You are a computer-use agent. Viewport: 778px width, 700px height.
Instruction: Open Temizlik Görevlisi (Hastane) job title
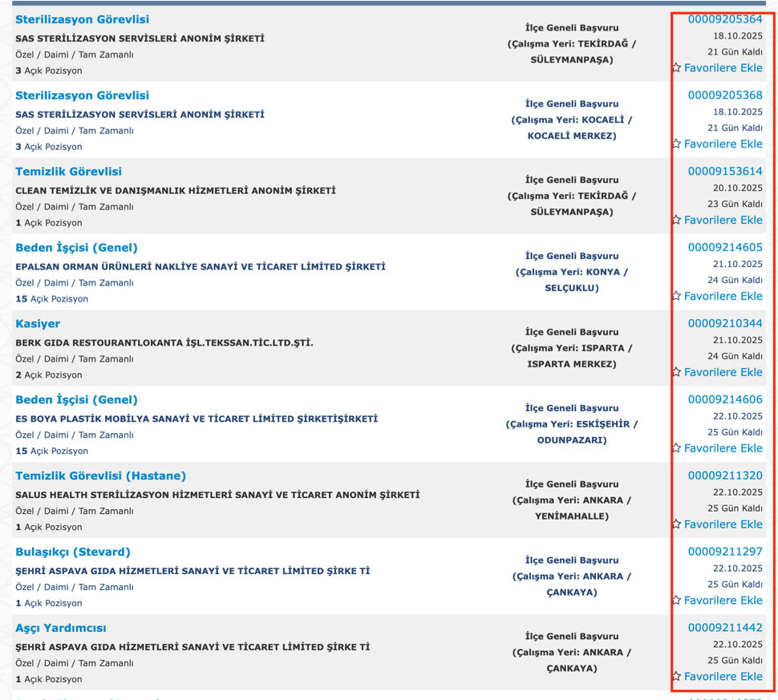pyautogui.click(x=101, y=475)
